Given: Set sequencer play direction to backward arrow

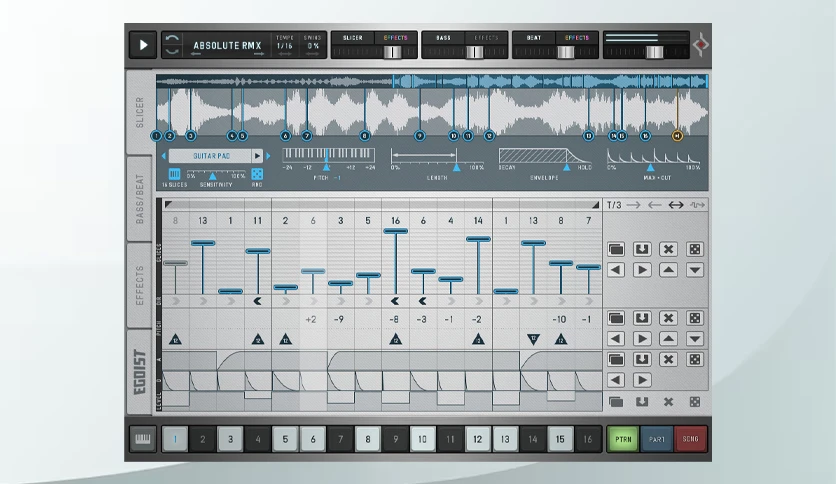Looking at the screenshot, I should (x=654, y=205).
